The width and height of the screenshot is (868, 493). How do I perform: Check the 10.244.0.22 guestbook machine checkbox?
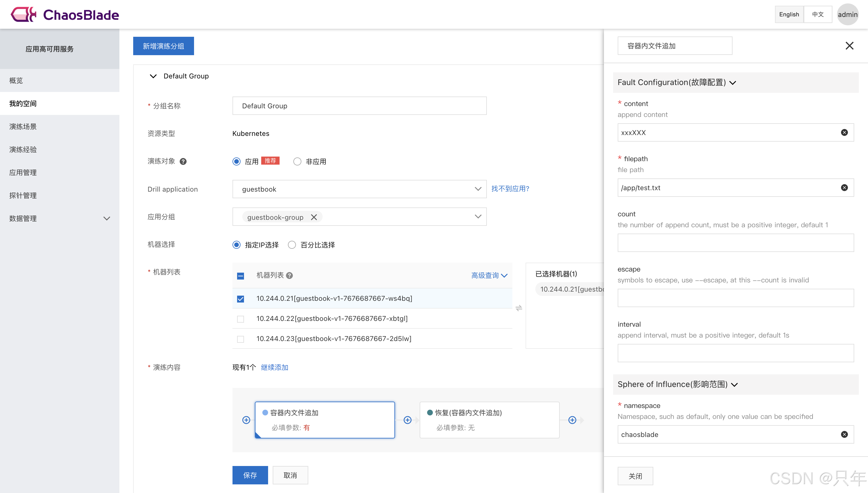[241, 319]
